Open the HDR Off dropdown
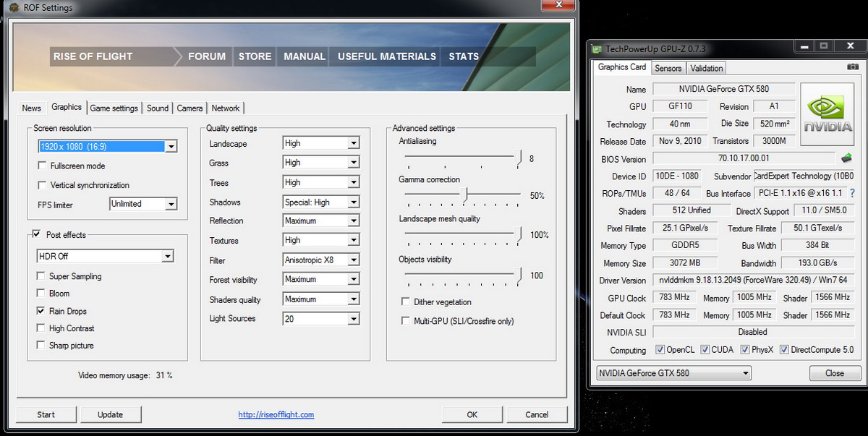This screenshot has height=436, width=868. pyautogui.click(x=105, y=256)
